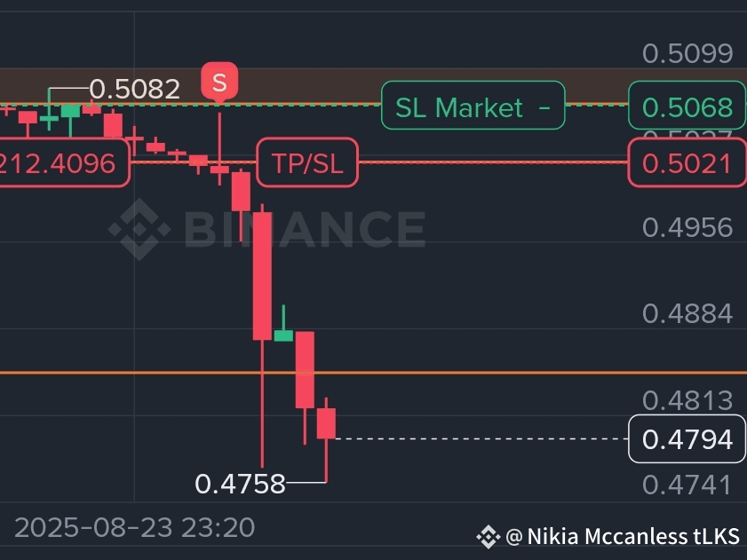Click the small green candlestick after the drop

(x=283, y=335)
